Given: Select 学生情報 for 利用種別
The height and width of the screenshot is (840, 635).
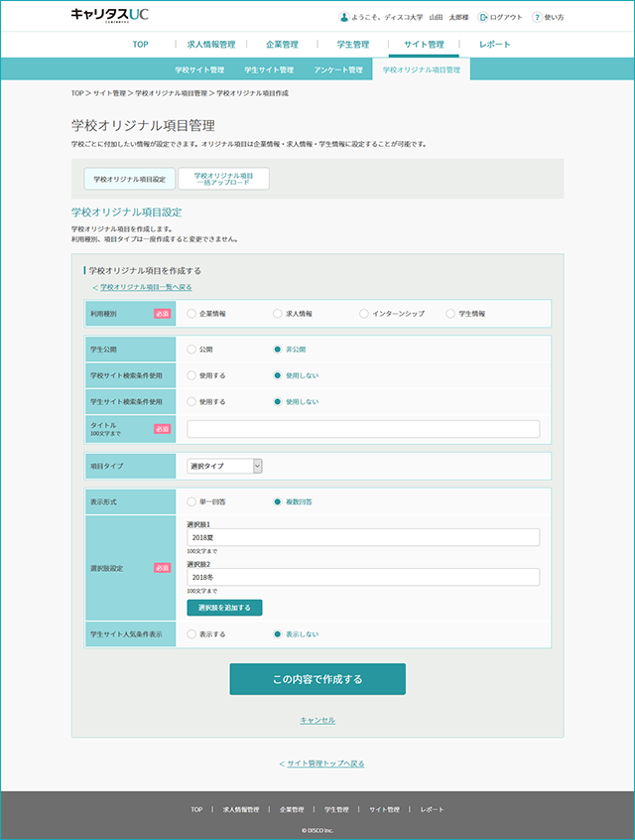Looking at the screenshot, I should tap(450, 314).
